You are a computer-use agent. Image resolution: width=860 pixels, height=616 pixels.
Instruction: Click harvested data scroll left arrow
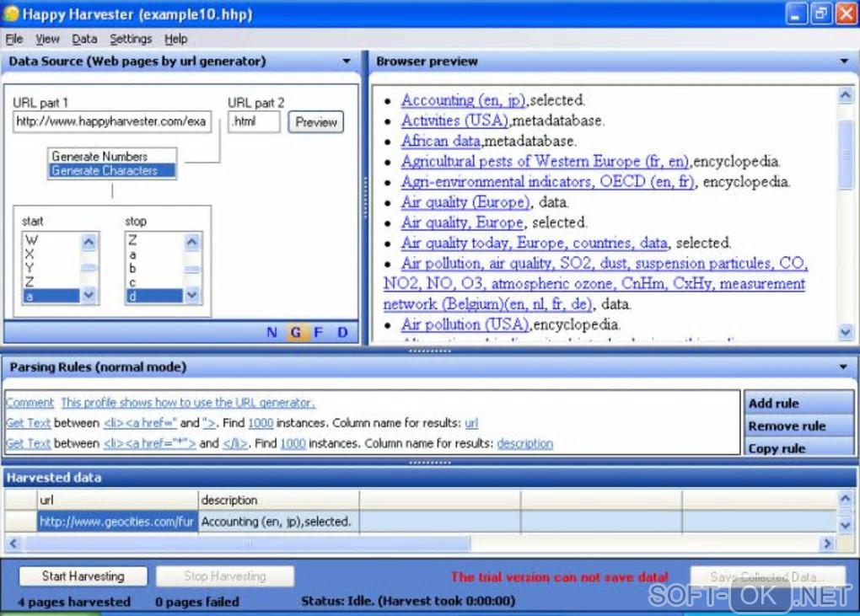[13, 544]
